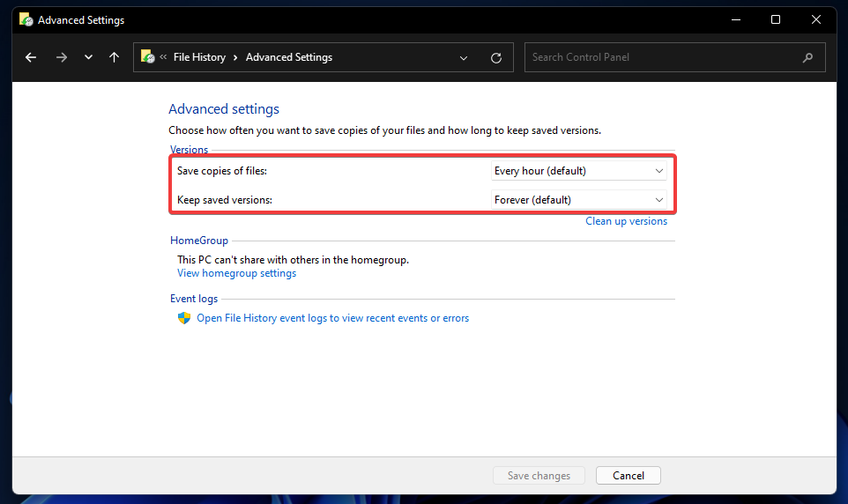The image size is (848, 504).
Task: Select Advanced Settings breadcrumb item
Action: click(289, 57)
